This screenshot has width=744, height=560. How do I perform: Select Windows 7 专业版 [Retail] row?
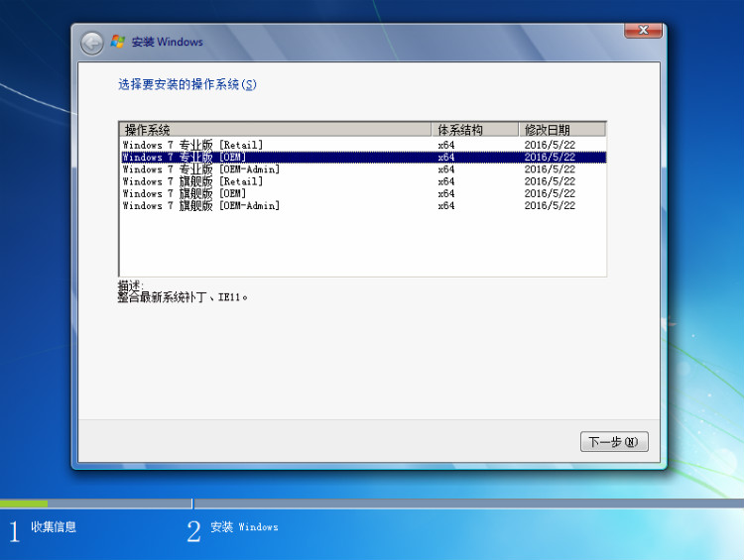[363, 145]
